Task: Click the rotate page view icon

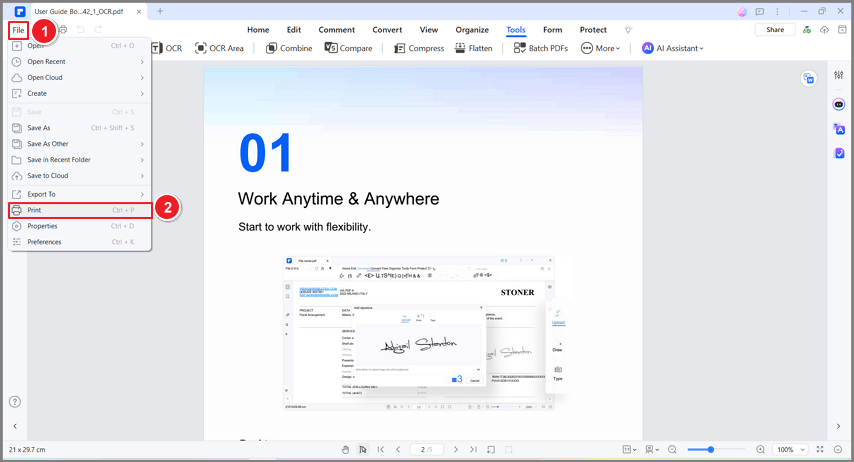Action: pos(491,449)
